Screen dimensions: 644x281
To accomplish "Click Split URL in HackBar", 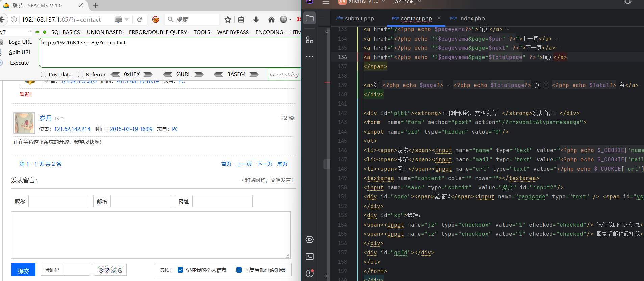I will click(20, 52).
